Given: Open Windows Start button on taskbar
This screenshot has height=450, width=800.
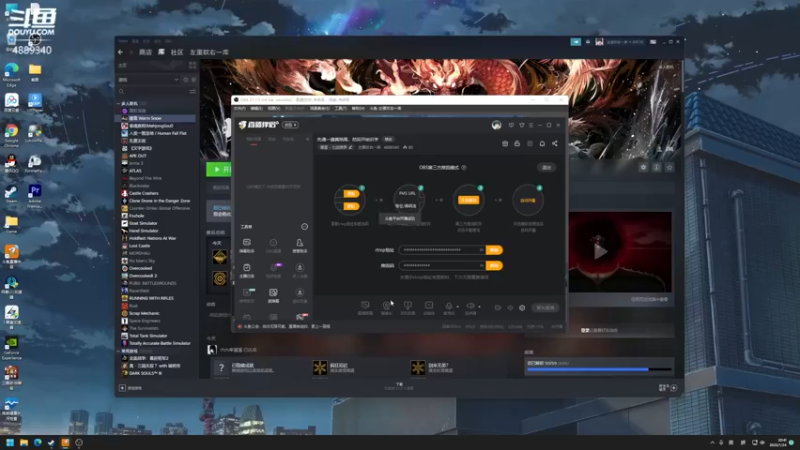Looking at the screenshot, I should tap(10, 442).
